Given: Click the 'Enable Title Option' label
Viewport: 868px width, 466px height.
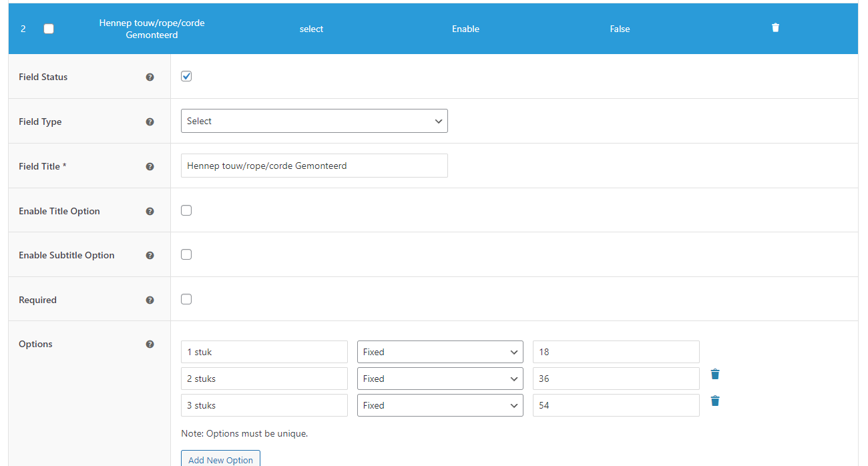Looking at the screenshot, I should coord(59,211).
